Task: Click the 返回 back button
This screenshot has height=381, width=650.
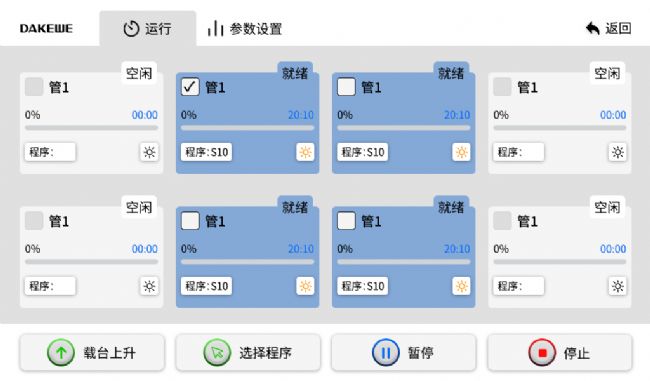Action: pos(609,29)
